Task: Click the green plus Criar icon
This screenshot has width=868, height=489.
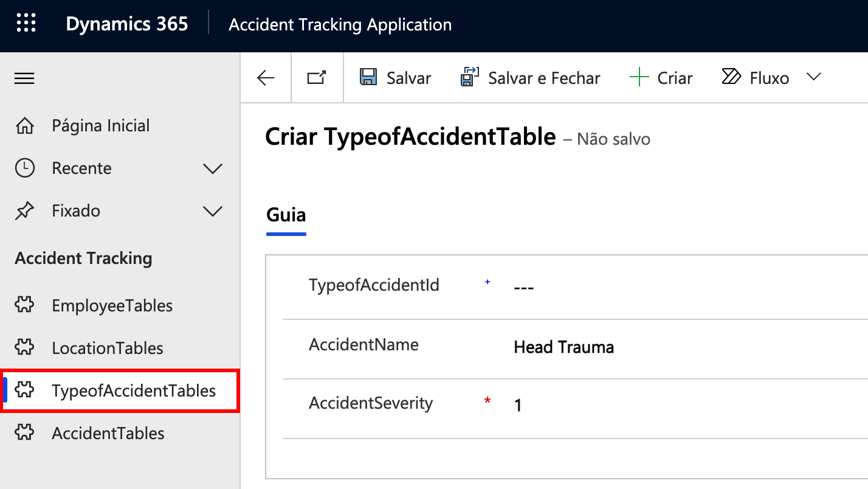Action: click(639, 78)
